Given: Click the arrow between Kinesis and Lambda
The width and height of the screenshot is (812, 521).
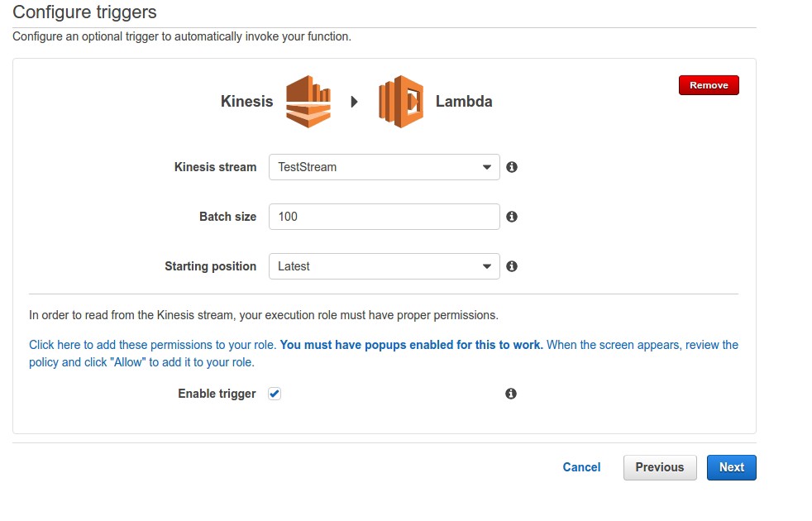Looking at the screenshot, I should [355, 103].
